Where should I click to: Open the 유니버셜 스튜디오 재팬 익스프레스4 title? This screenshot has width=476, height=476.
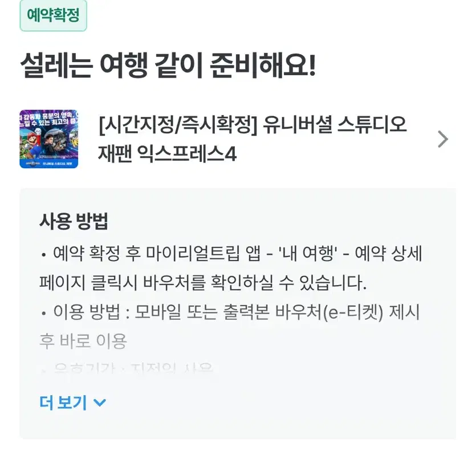tap(253, 139)
